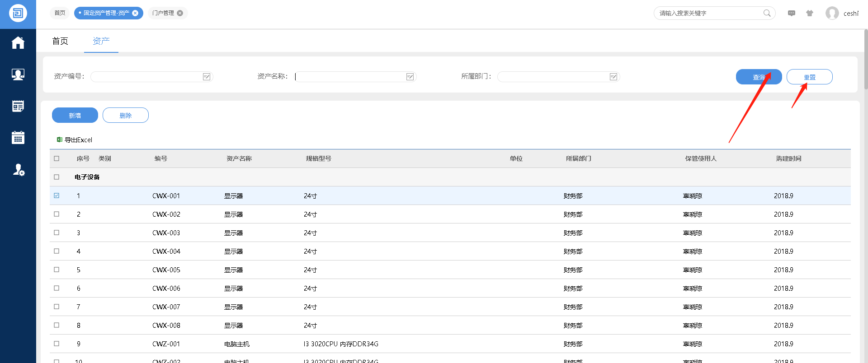Viewport: 868px width, 363px height.
Task: Click the shirt theme icon in top bar
Action: coord(810,13)
